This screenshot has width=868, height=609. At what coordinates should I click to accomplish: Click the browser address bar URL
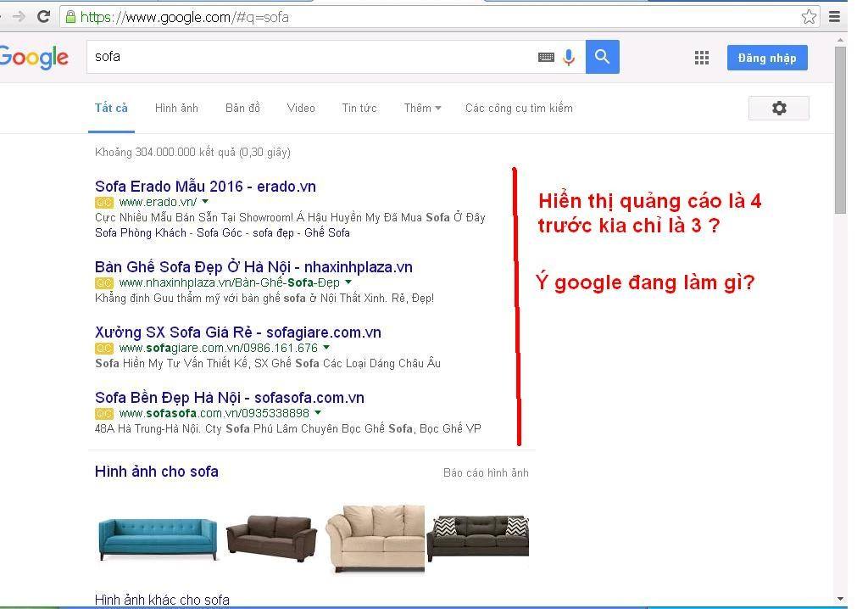pos(185,17)
